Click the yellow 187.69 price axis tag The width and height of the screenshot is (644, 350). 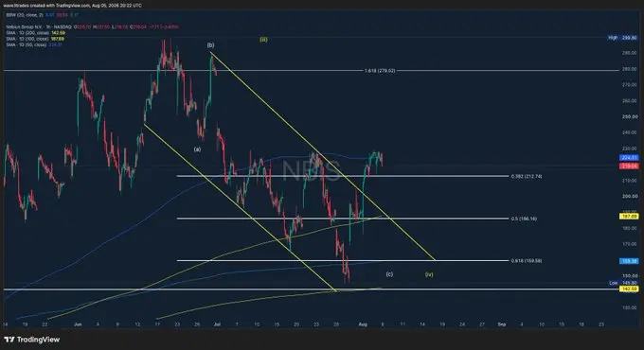[x=629, y=217]
